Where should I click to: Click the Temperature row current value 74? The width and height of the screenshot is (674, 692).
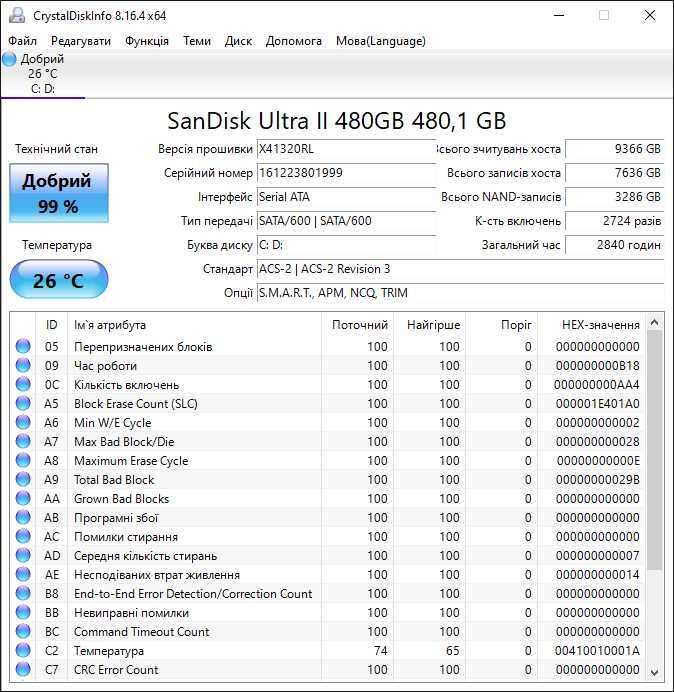click(x=380, y=651)
